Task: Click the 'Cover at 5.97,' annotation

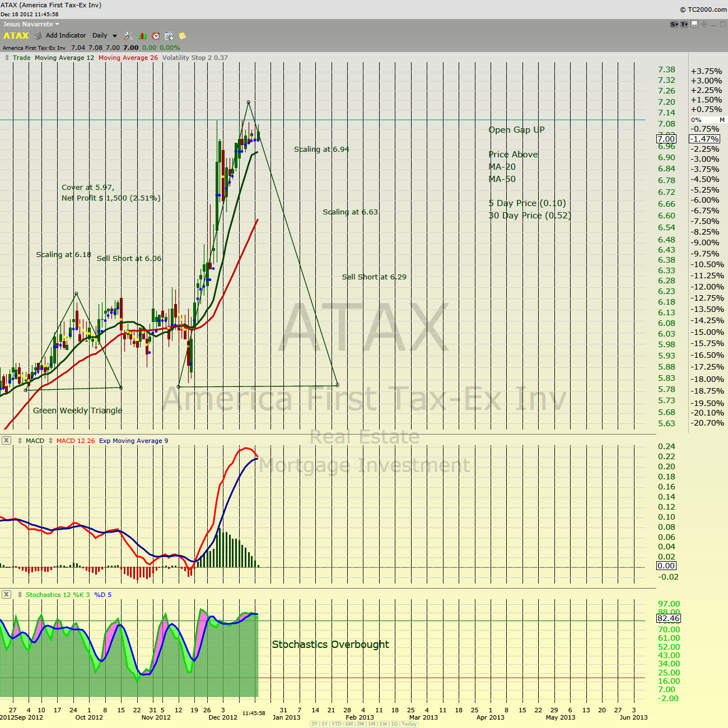Action: pos(88,187)
